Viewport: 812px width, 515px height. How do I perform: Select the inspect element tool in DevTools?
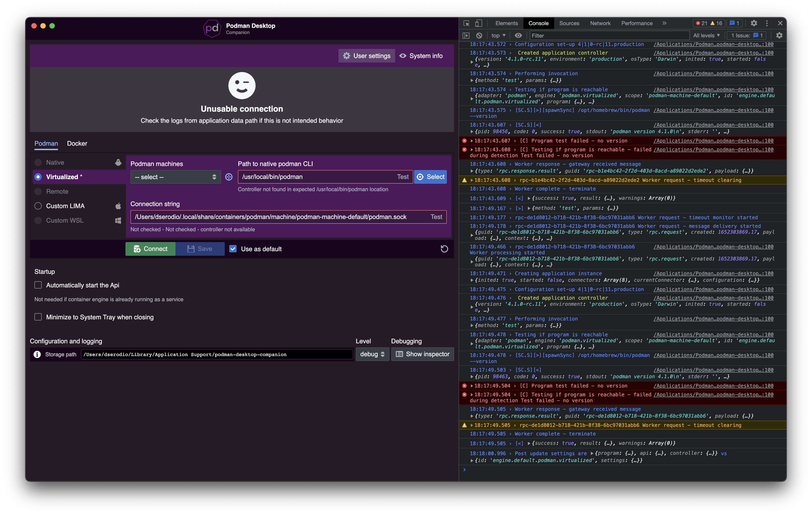tap(466, 23)
